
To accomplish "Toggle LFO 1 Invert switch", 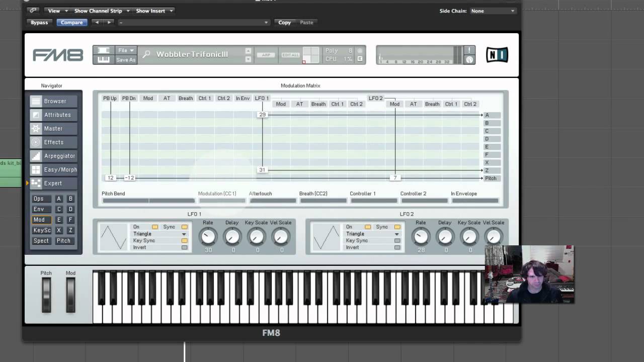I will pos(184,247).
